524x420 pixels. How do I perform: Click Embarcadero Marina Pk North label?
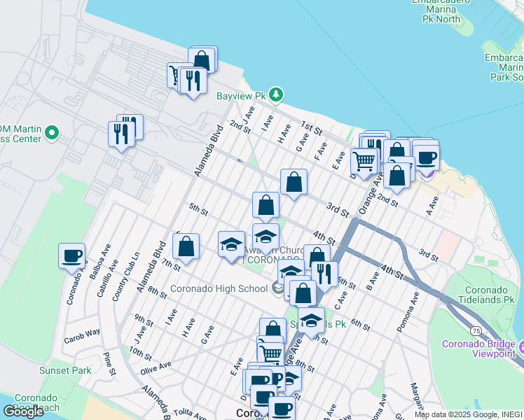(441, 10)
